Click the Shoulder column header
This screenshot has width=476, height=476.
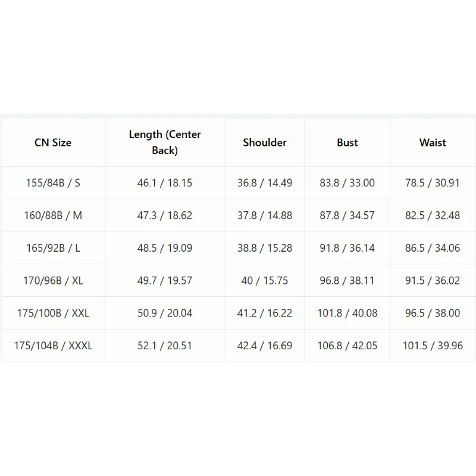click(264, 142)
